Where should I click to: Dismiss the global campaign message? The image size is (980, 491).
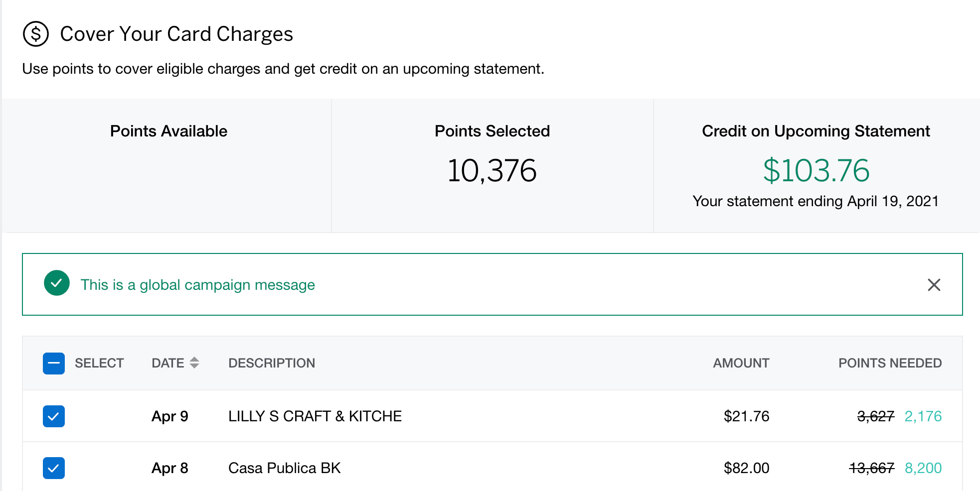(934, 285)
